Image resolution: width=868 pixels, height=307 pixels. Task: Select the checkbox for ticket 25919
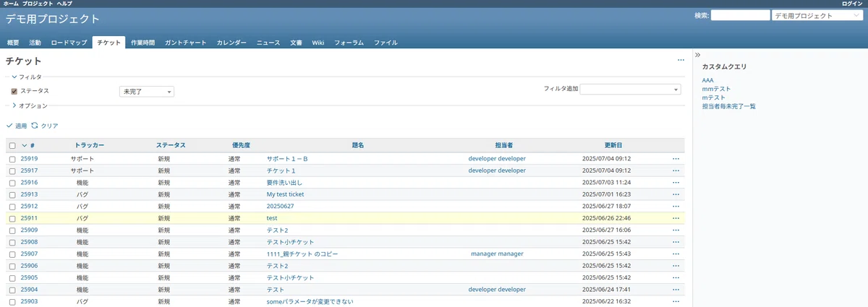click(x=12, y=159)
